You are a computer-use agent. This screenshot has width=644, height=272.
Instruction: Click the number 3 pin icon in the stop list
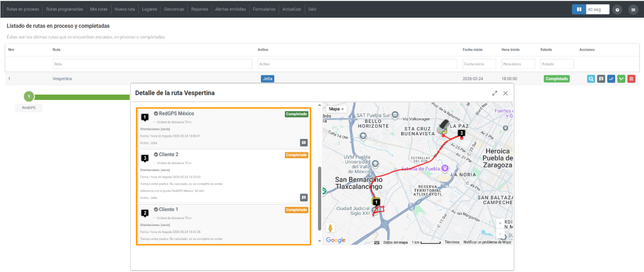click(x=145, y=158)
